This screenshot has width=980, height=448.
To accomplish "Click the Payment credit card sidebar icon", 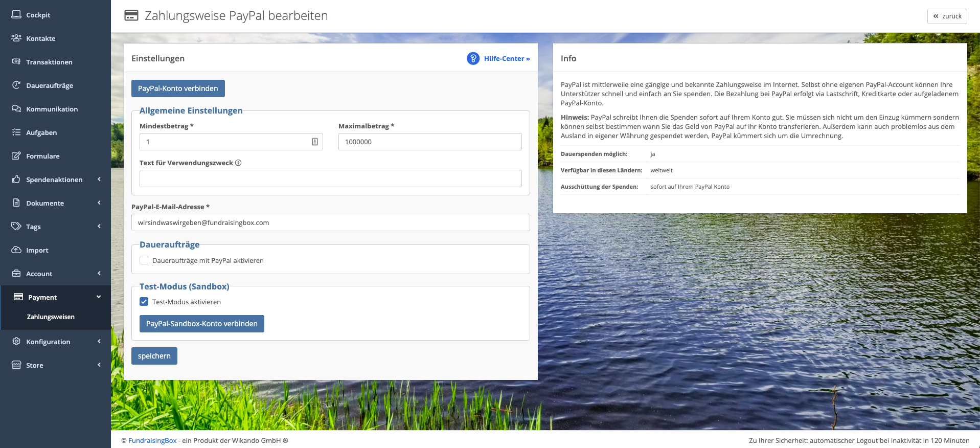I will pyautogui.click(x=18, y=297).
